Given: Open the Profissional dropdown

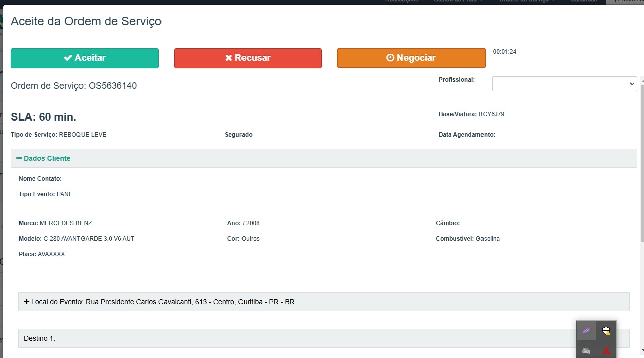Looking at the screenshot, I should coord(565,84).
